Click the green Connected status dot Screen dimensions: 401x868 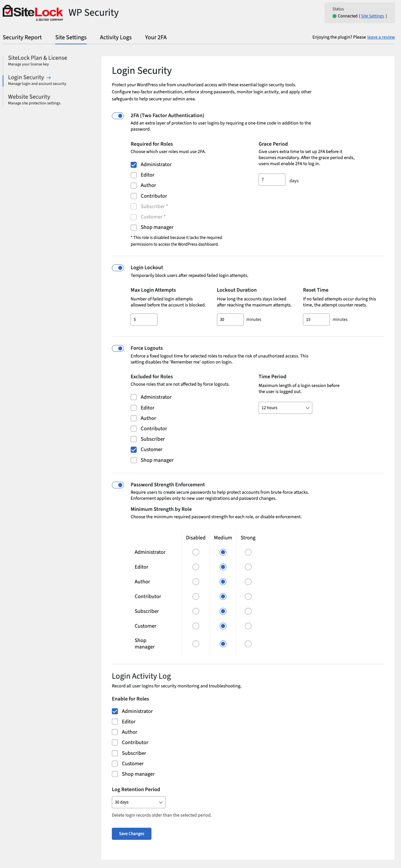tap(334, 16)
